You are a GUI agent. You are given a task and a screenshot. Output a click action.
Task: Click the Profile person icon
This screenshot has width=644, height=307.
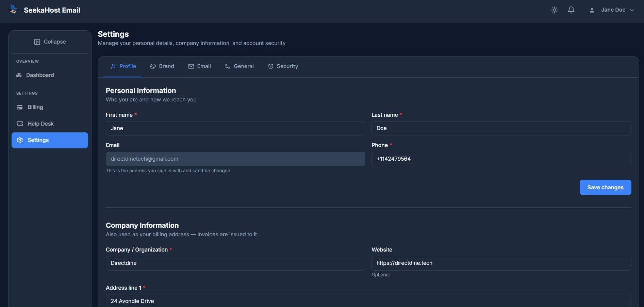pos(113,66)
